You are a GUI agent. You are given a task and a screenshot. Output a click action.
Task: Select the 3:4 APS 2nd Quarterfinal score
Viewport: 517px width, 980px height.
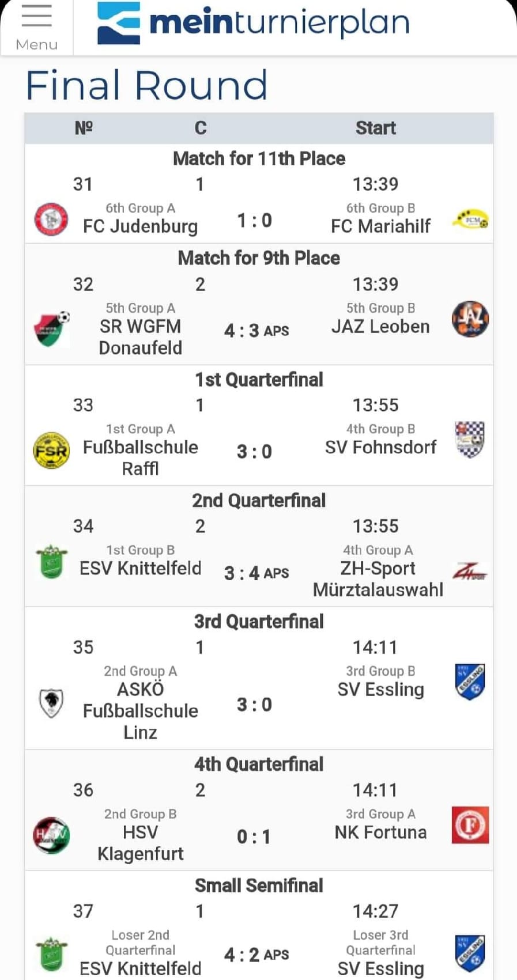256,573
